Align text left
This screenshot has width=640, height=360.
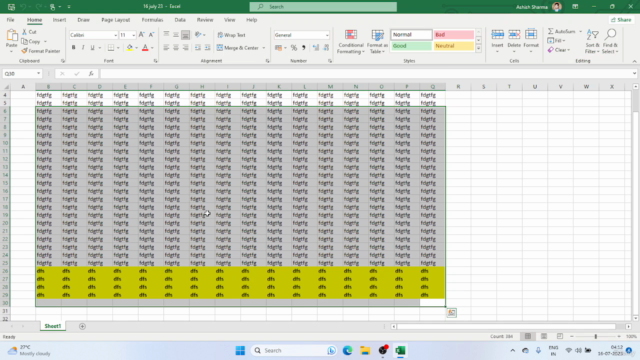pyautogui.click(x=166, y=48)
